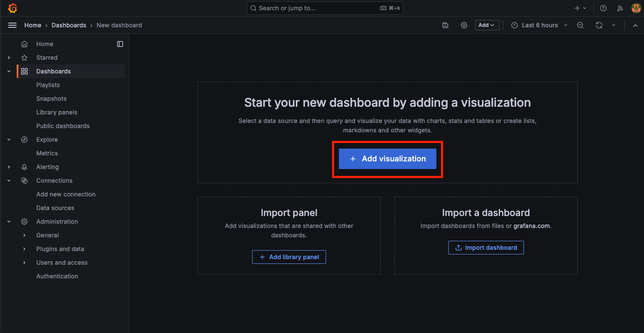Screen dimensions: 644x333
Task: Expand the General submenu chevron
Action: [x=24, y=235]
